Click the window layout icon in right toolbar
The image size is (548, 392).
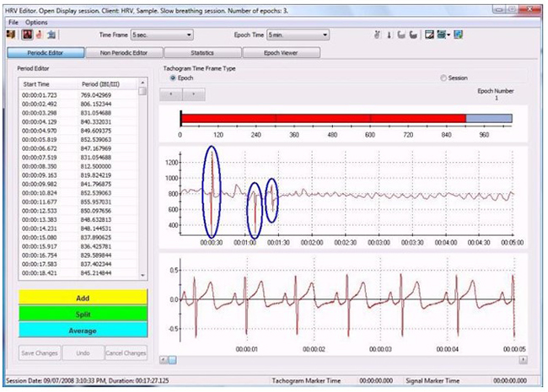pyautogui.click(x=429, y=35)
